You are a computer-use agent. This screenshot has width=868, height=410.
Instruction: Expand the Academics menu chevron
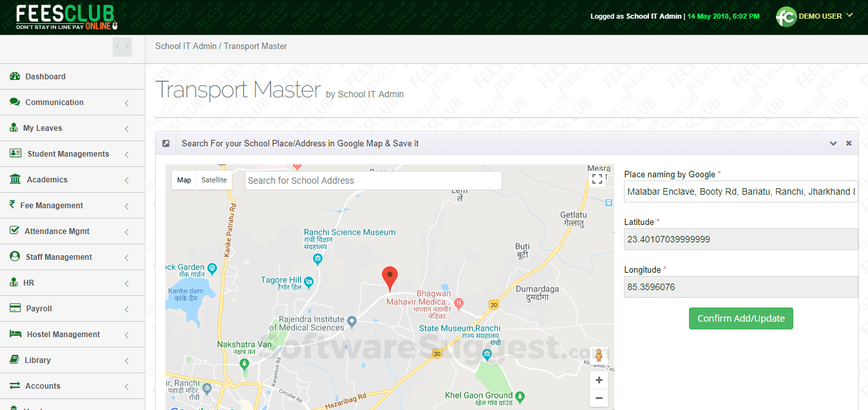(x=126, y=180)
